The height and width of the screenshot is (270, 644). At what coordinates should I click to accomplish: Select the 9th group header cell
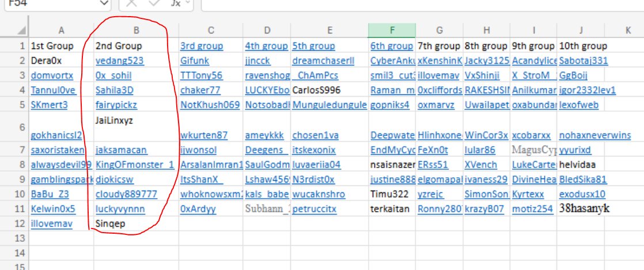pyautogui.click(x=534, y=46)
